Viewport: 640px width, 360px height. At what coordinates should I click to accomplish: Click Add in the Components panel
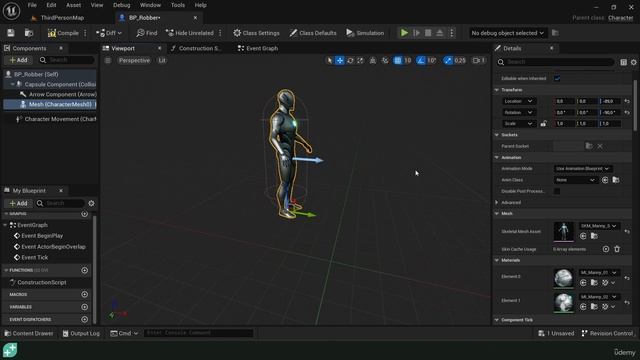tap(18, 60)
